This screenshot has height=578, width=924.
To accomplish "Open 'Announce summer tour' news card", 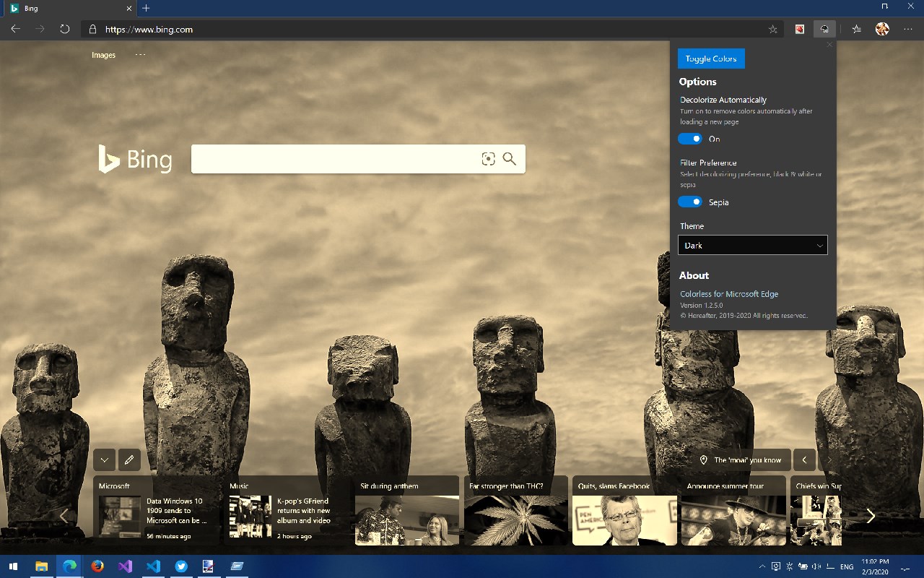I will pos(734,510).
